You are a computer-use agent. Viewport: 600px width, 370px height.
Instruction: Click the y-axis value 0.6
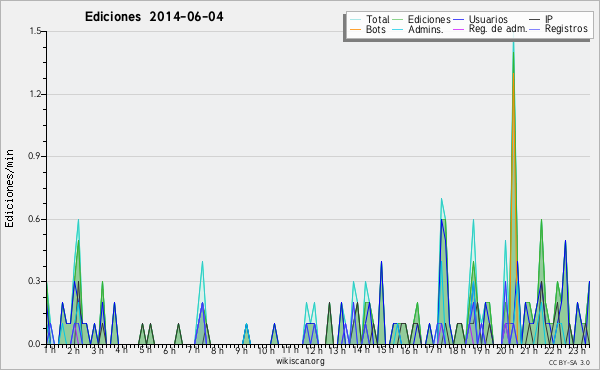pos(35,219)
